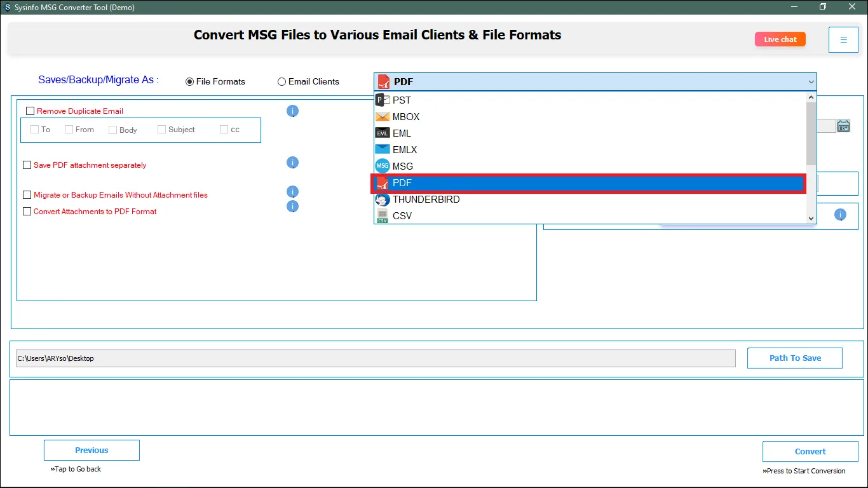Viewport: 868px width, 488px height.
Task: Open the hamburger menu icon
Action: [x=843, y=39]
